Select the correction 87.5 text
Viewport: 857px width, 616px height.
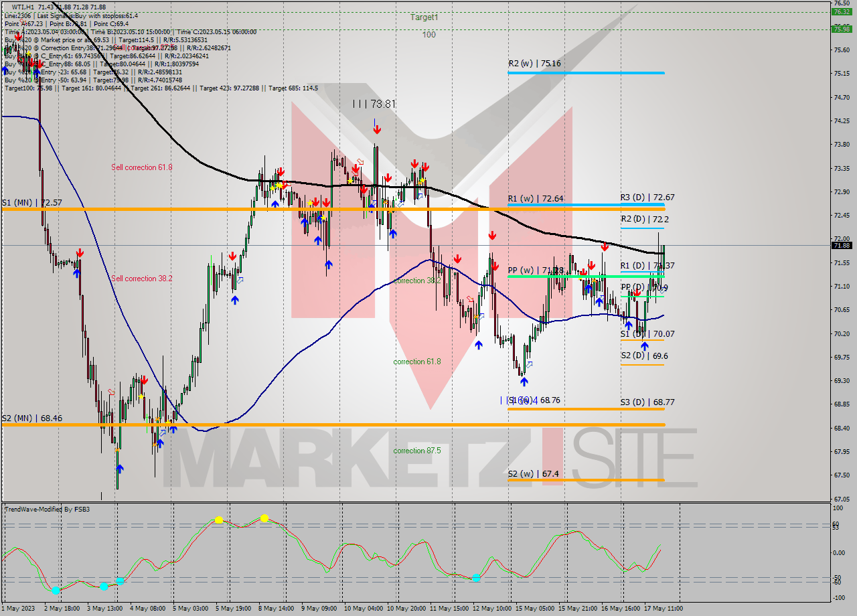click(417, 451)
